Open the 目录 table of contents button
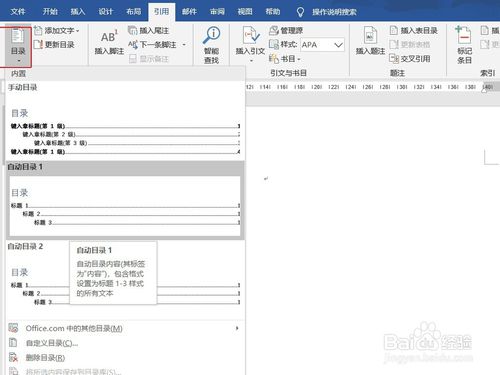 [18, 46]
